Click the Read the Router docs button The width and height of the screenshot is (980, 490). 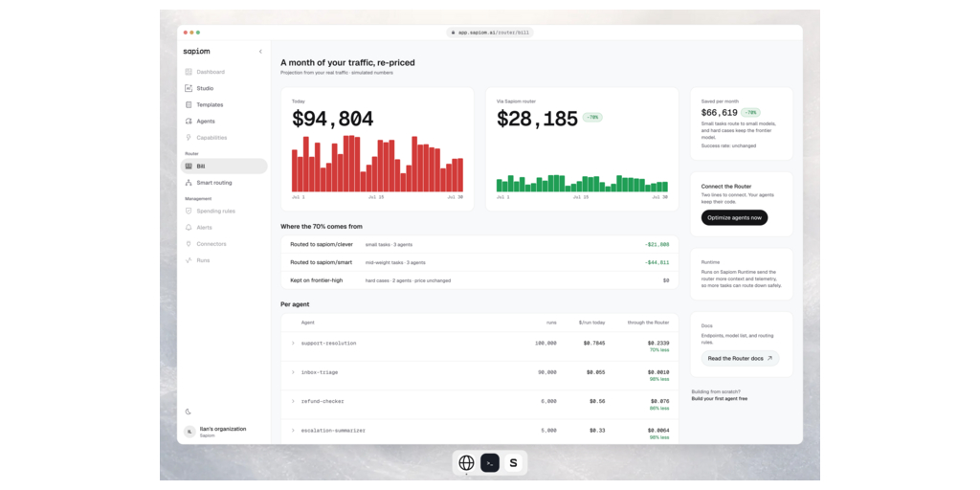click(x=740, y=358)
